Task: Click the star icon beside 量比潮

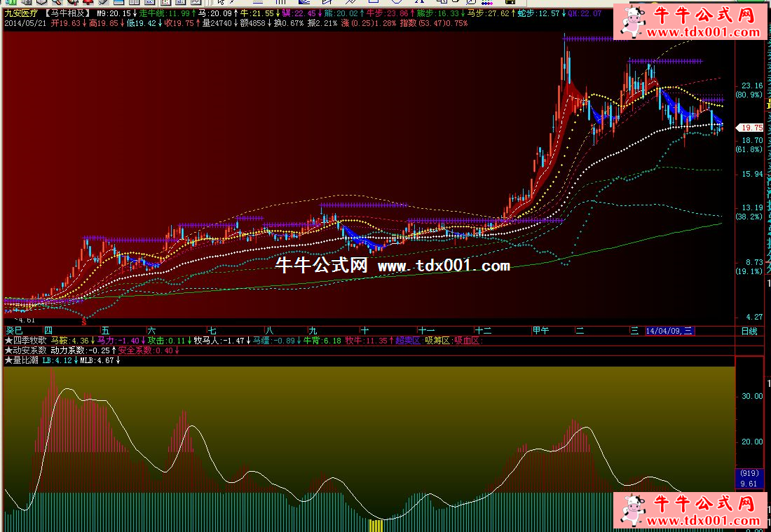Action: pyautogui.click(x=8, y=360)
